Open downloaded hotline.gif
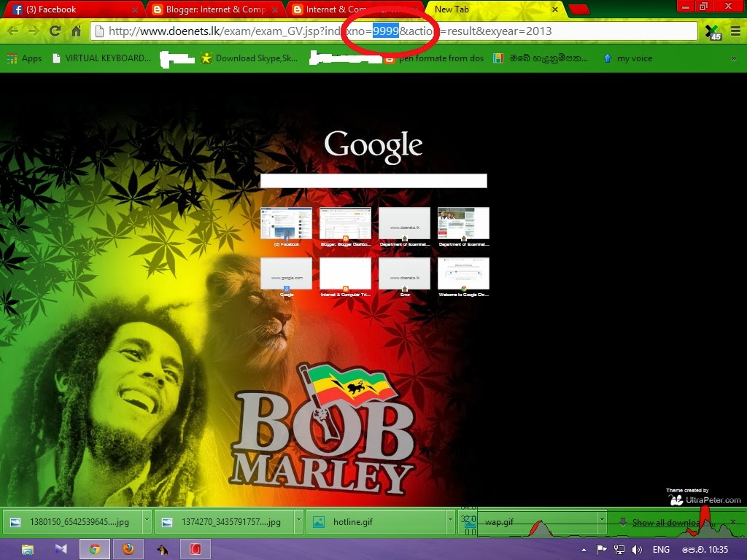 tap(376, 522)
